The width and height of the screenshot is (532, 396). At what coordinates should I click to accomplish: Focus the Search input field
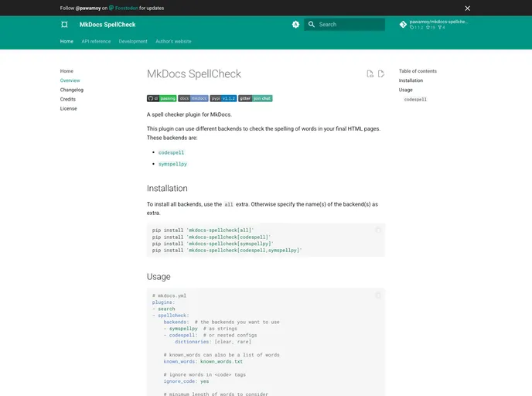click(344, 25)
